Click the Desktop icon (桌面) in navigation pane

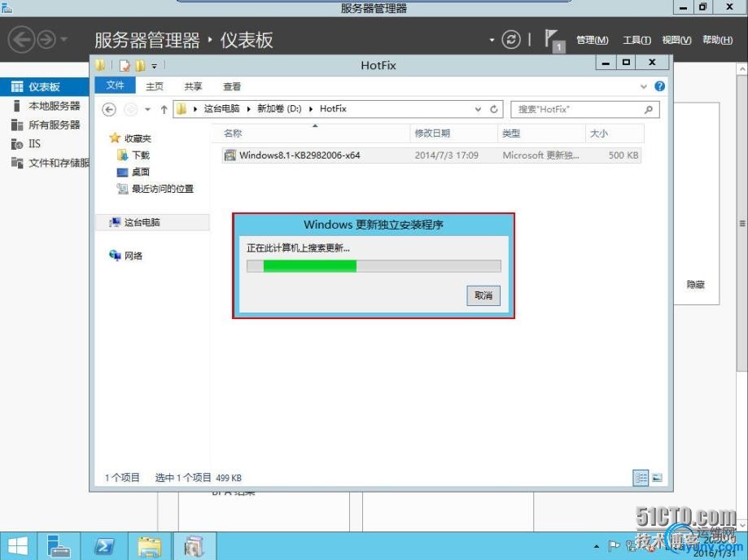point(123,172)
